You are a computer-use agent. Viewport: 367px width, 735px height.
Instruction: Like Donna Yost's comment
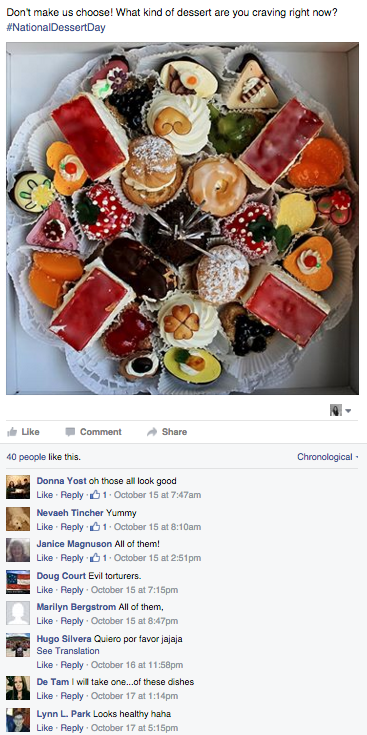coord(45,495)
